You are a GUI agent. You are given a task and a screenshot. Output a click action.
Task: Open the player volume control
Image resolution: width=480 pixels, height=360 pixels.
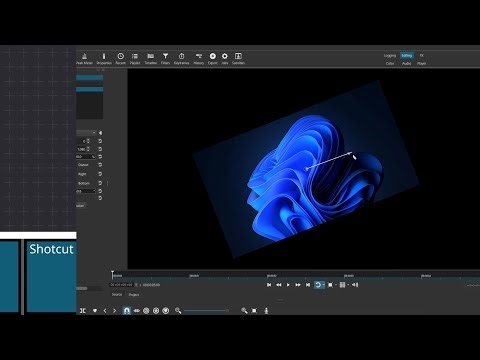[x=355, y=285]
